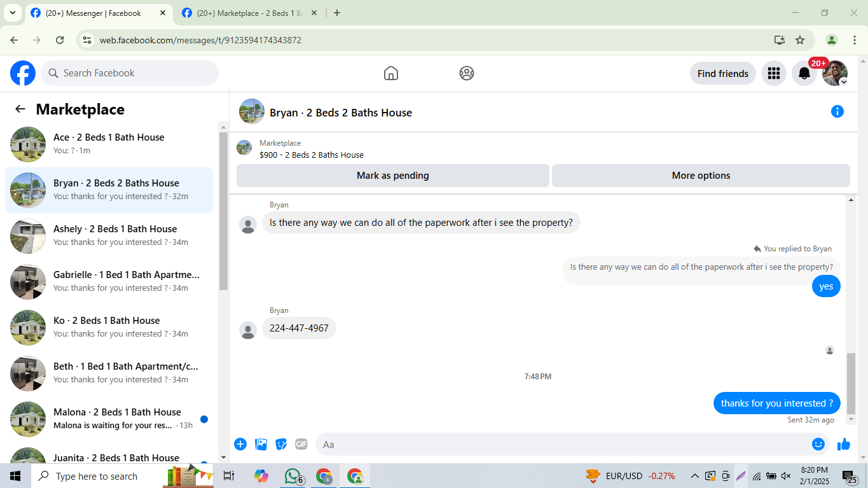The height and width of the screenshot is (488, 868).
Task: Open the Copilot taskbar icon
Action: click(x=261, y=476)
